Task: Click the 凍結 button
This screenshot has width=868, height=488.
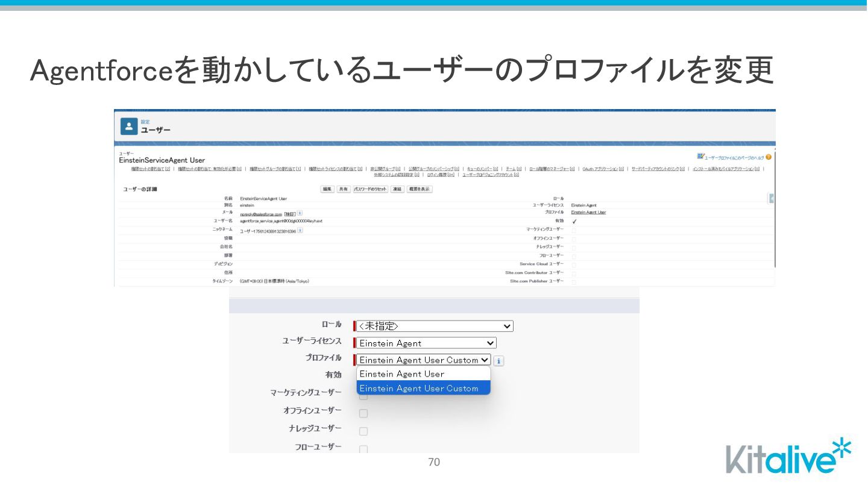Action: (397, 189)
